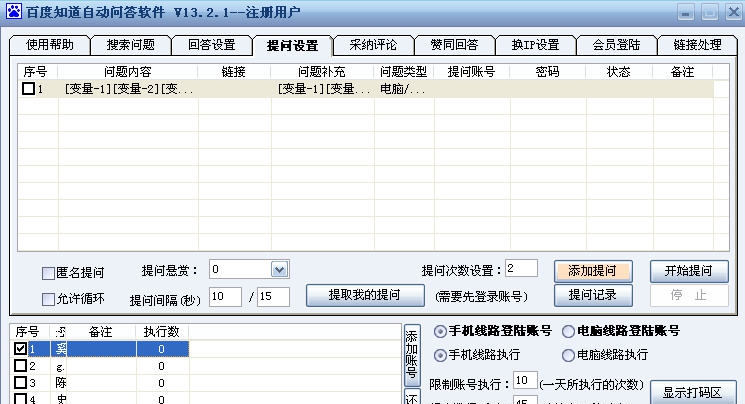Image resolution: width=745 pixels, height=404 pixels.
Task: Click the 链接 column header
Action: (x=234, y=72)
